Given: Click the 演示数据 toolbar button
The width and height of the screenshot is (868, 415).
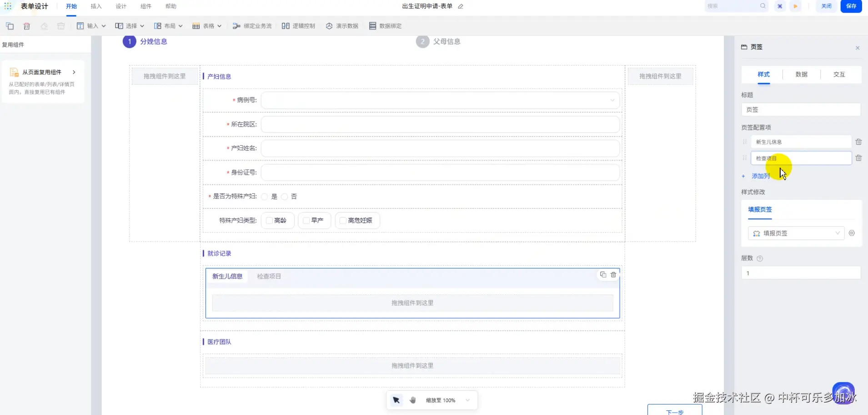Looking at the screenshot, I should [342, 26].
